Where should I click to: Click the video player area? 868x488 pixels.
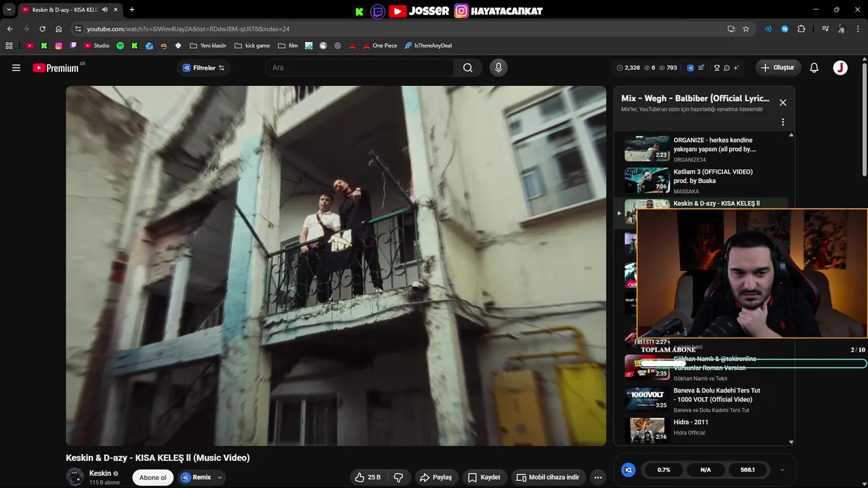pos(336,266)
